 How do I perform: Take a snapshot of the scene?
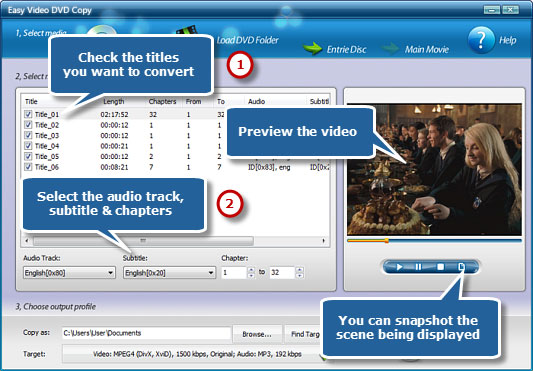point(461,267)
